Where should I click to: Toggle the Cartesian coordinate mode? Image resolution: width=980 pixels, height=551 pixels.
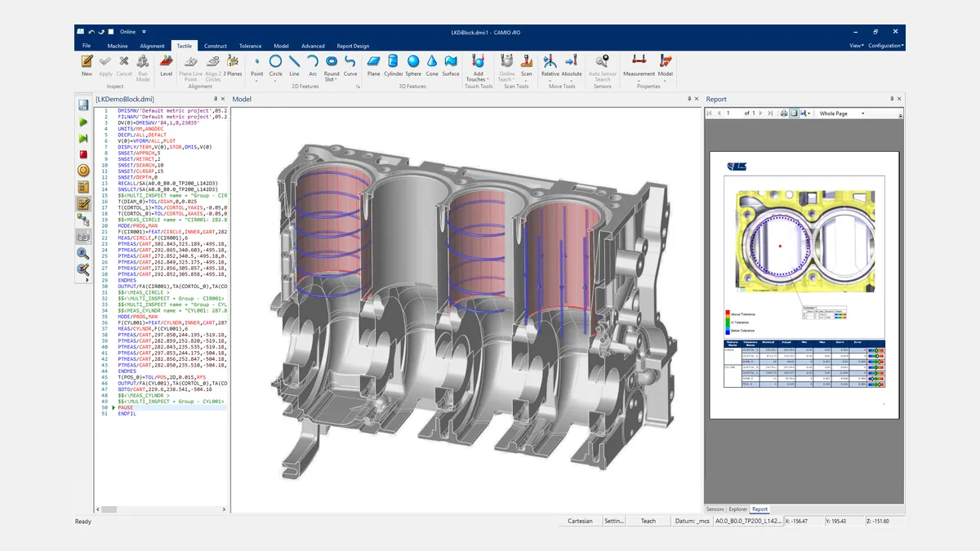tap(580, 521)
